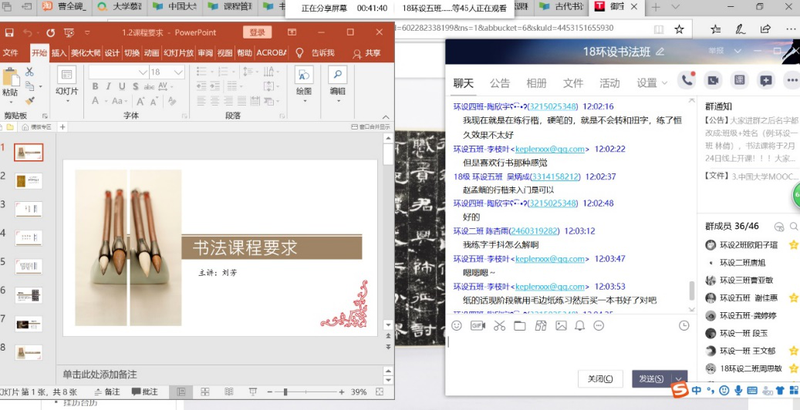The width and height of the screenshot is (800, 410).
Task: Open the emoji picker in chat toolbar
Action: (457, 325)
